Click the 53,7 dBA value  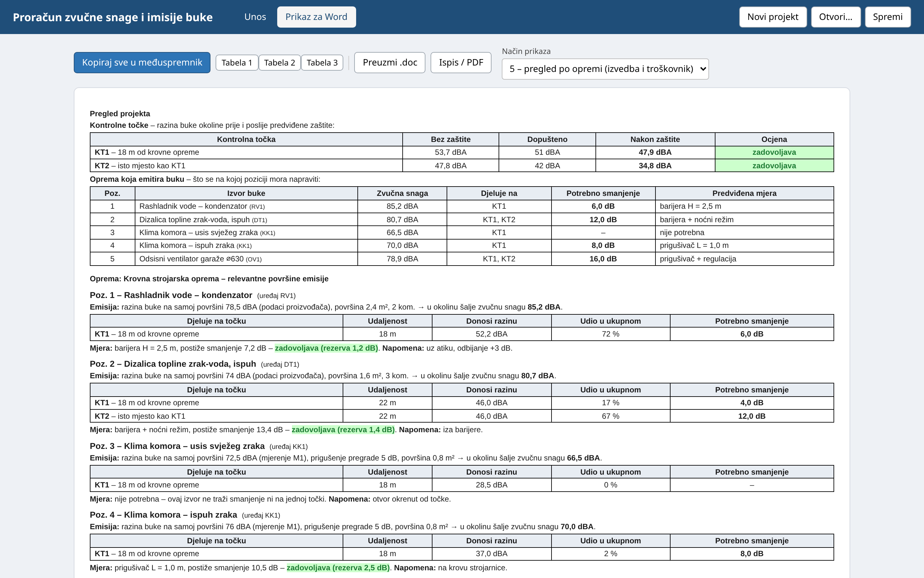pos(450,152)
